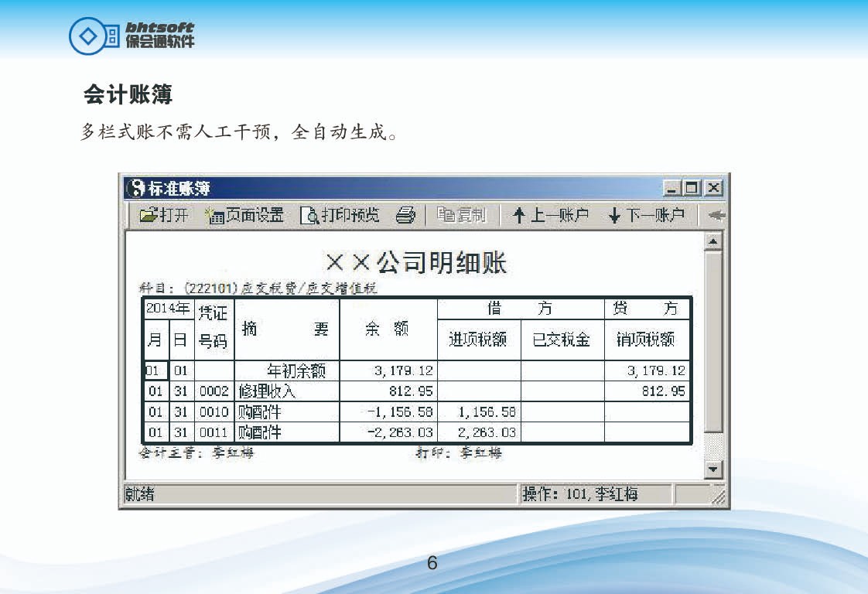Maximize the 标准账簿 window

[692, 188]
